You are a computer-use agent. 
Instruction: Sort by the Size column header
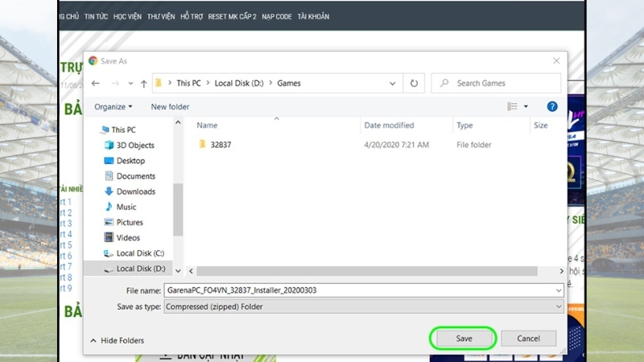[540, 125]
